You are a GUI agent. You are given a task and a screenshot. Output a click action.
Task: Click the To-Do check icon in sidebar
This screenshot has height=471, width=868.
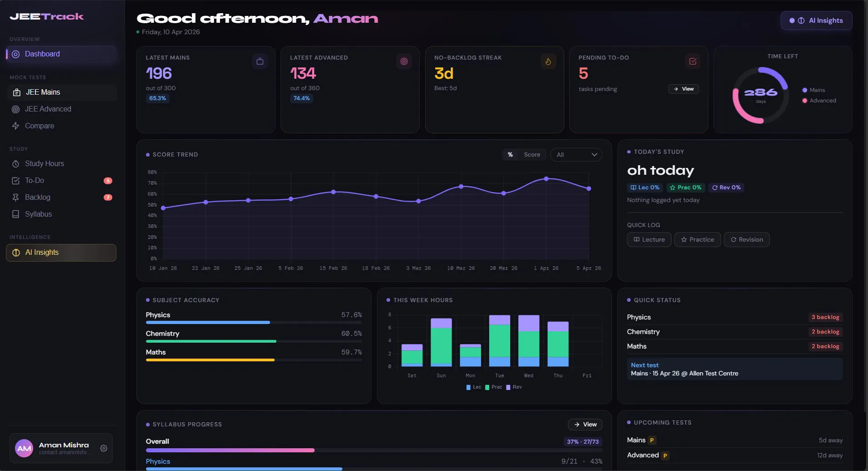pos(15,181)
